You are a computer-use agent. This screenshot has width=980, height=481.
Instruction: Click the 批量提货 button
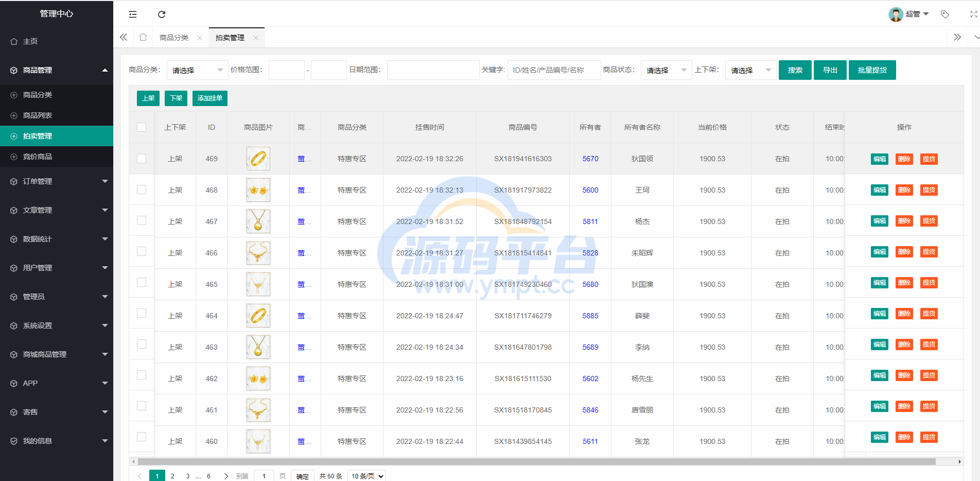coord(872,70)
